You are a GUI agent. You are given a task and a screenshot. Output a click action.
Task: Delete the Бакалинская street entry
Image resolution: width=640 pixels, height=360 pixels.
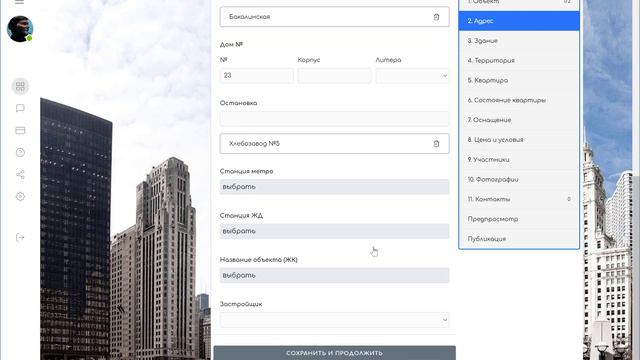pyautogui.click(x=436, y=17)
